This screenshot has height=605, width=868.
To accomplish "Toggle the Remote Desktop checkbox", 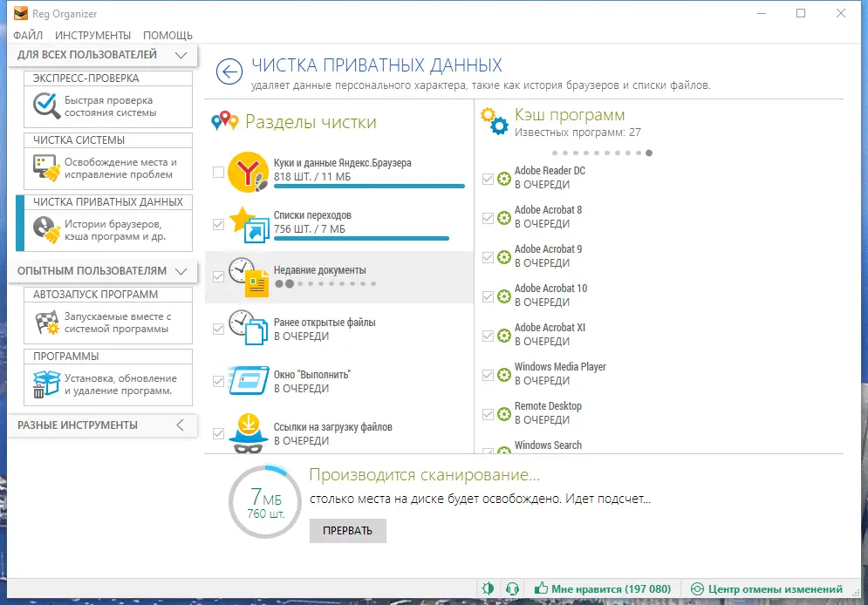I will click(x=488, y=414).
